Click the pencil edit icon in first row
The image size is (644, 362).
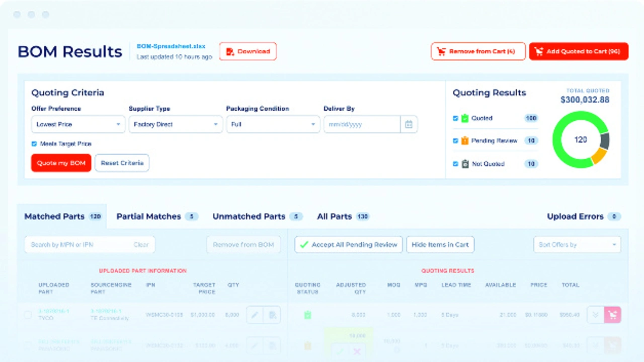255,315
